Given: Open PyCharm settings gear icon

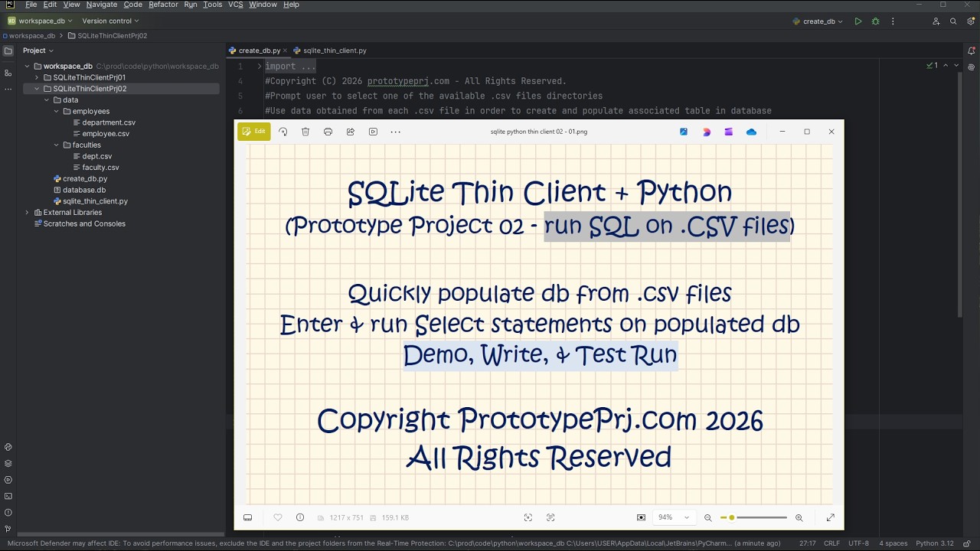Looking at the screenshot, I should 970,21.
